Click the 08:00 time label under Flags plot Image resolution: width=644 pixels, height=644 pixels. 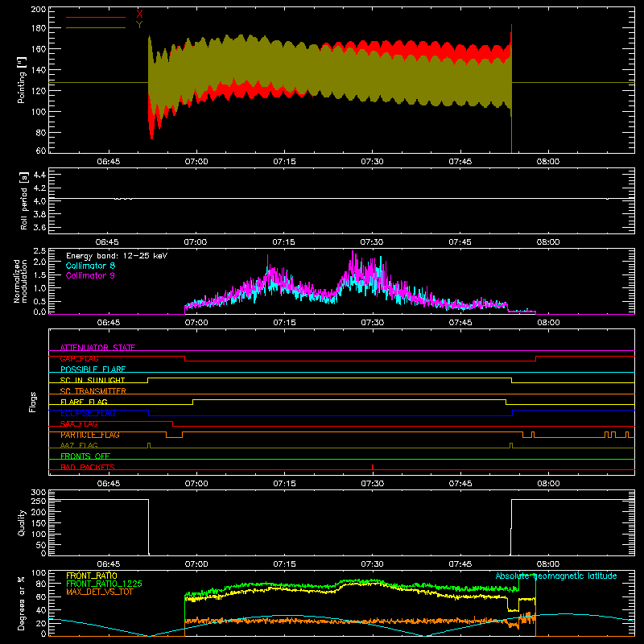pyautogui.click(x=548, y=484)
